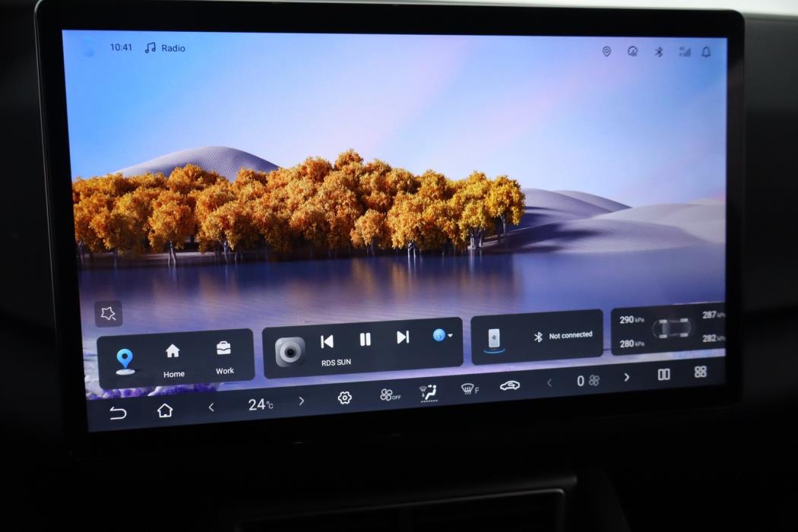Image resolution: width=798 pixels, height=532 pixels.
Task: Tap the front defrost icon
Action: tap(470, 389)
